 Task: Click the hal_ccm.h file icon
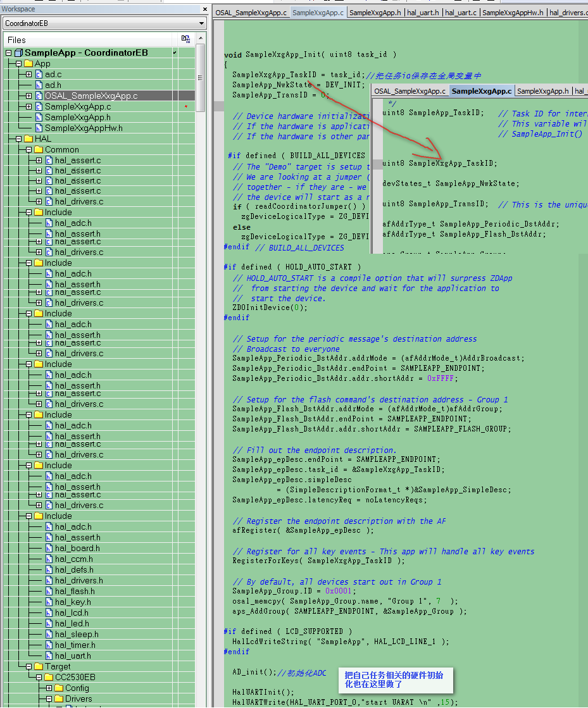(49, 559)
